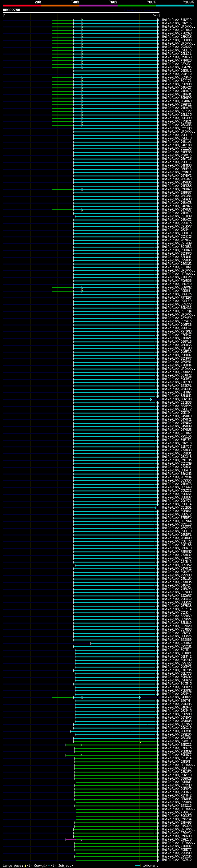
Task: Click the cyan ~100% identity legend segment
Action: (175, 6)
